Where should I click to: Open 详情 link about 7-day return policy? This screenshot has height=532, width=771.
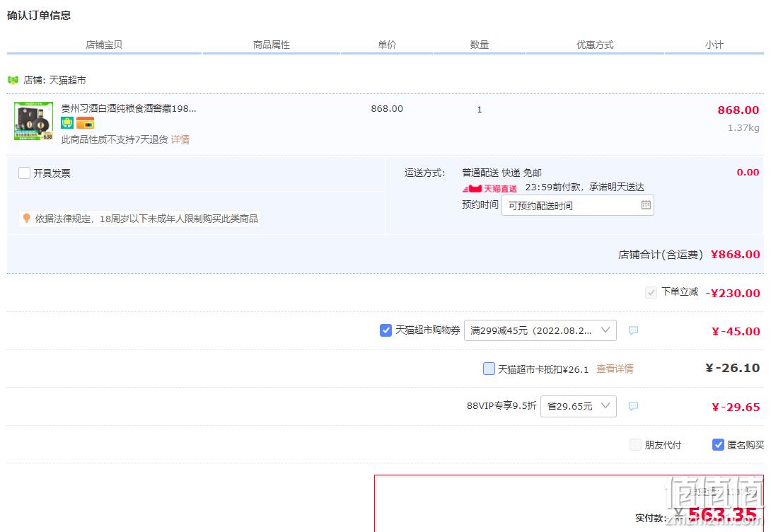[180, 139]
